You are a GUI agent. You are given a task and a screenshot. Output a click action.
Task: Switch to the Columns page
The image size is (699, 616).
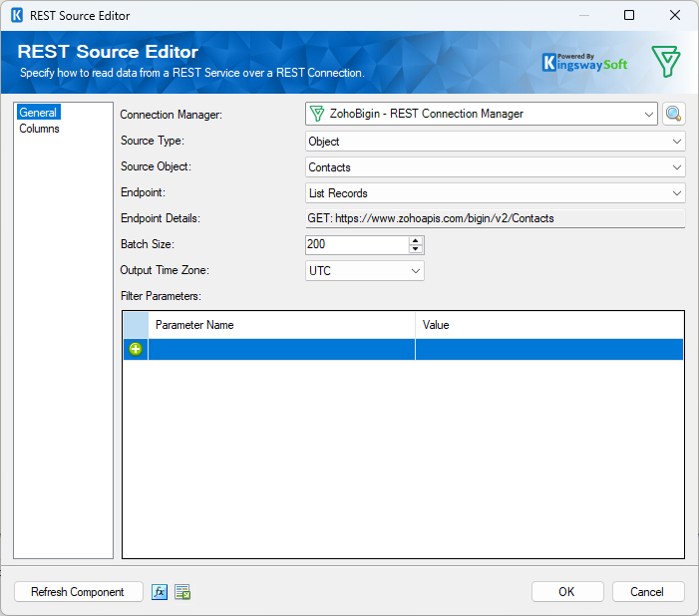click(x=39, y=129)
